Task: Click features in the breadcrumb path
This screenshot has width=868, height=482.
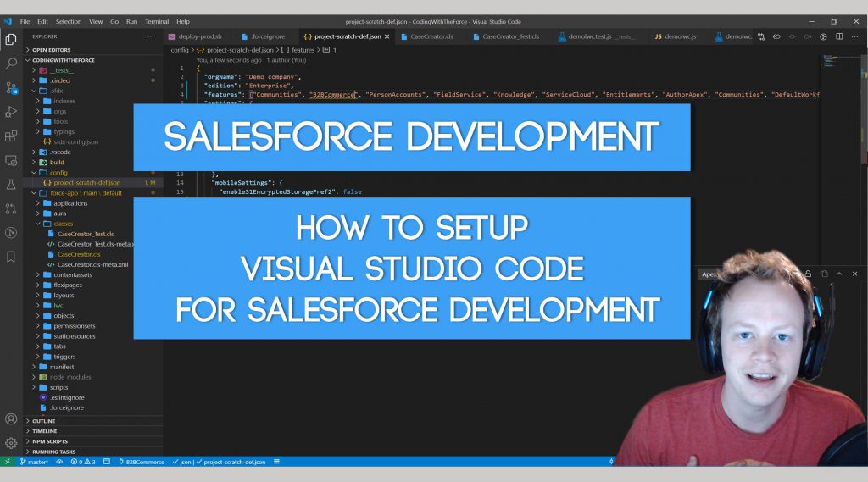Action: 303,50
